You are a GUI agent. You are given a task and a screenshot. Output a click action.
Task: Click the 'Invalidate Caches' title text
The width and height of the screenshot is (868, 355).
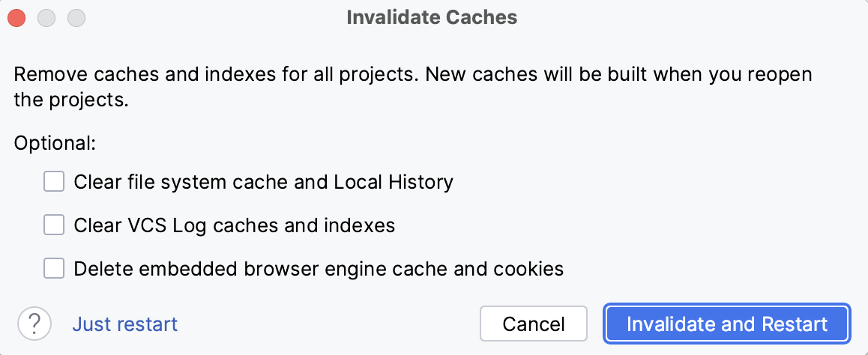coord(432,16)
